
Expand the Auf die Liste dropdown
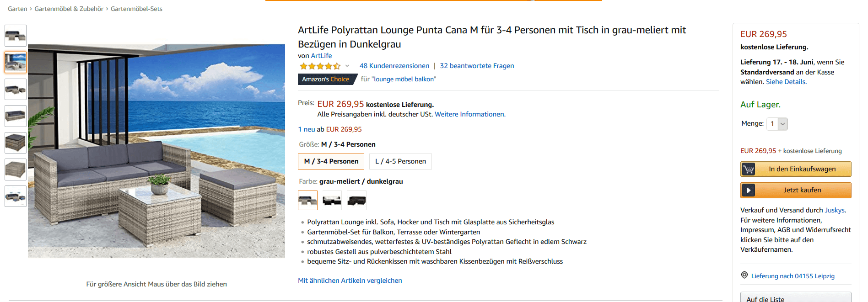point(795,298)
